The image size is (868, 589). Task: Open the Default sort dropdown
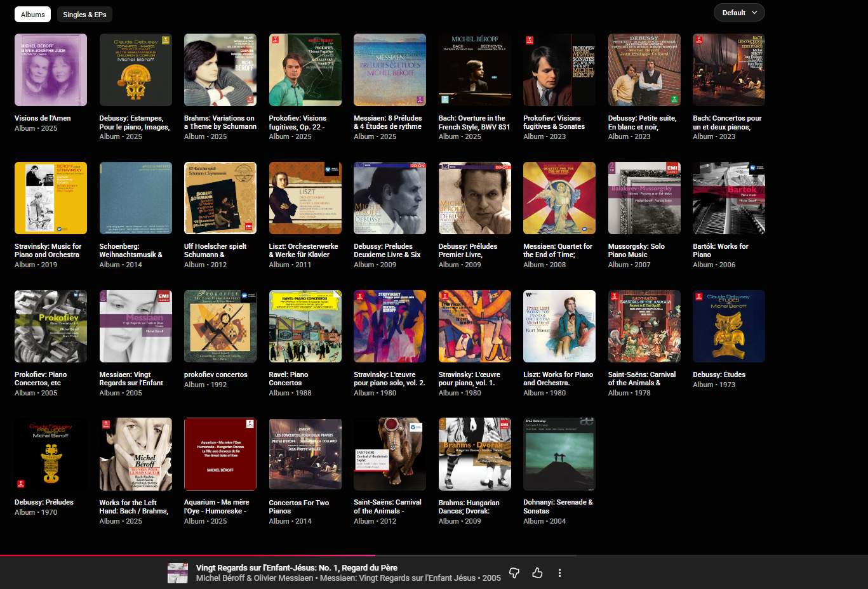(739, 13)
